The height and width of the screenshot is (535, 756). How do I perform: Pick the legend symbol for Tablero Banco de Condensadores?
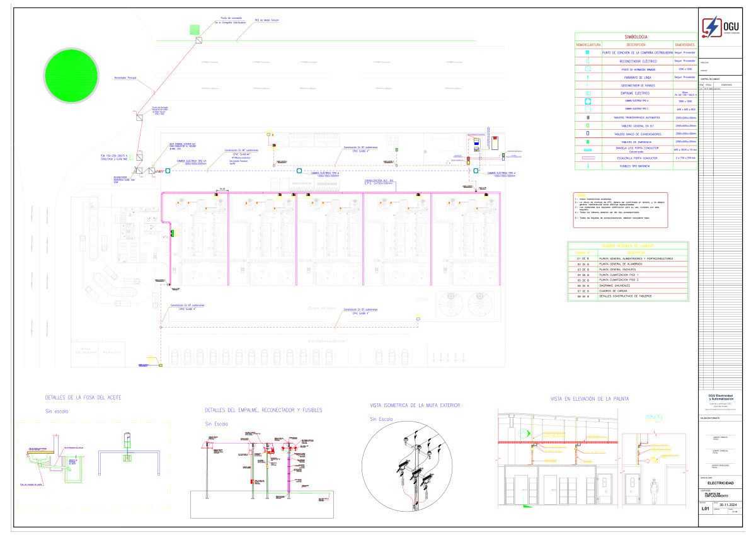(x=588, y=134)
